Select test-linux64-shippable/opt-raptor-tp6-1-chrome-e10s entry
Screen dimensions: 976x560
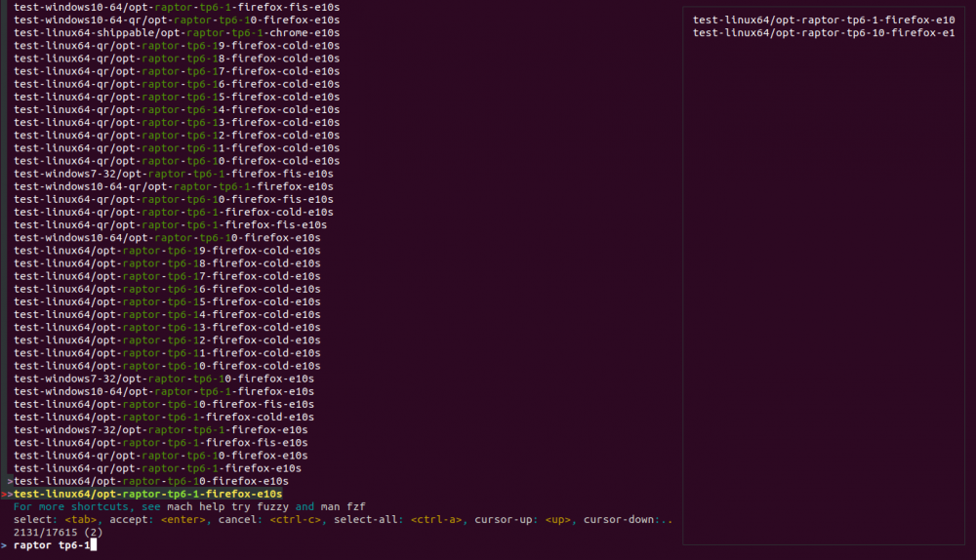tap(177, 32)
